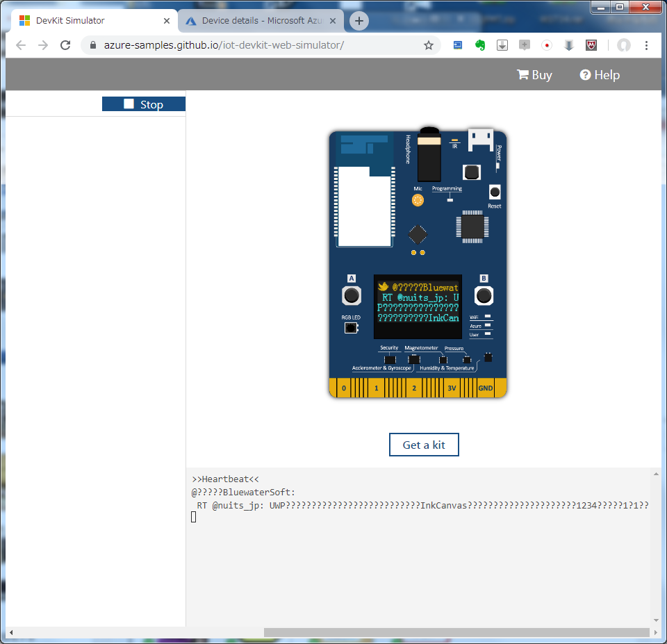Viewport: 667px width, 644px height.
Task: Click the Evernote extension icon
Action: tap(481, 44)
